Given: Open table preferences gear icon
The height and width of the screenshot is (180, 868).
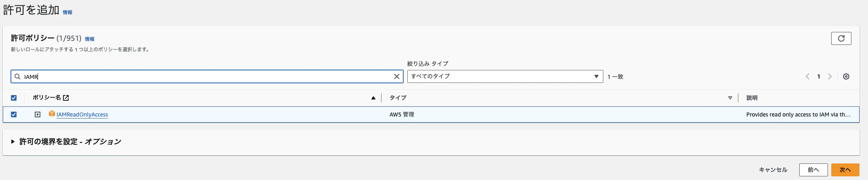Looking at the screenshot, I should click(846, 76).
